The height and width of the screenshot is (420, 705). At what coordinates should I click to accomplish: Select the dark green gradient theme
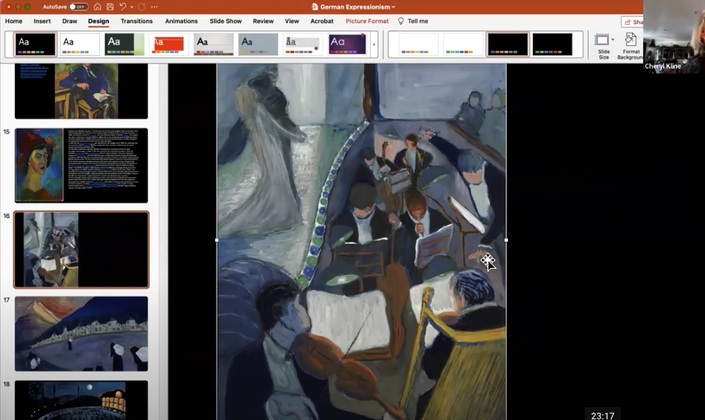(124, 44)
